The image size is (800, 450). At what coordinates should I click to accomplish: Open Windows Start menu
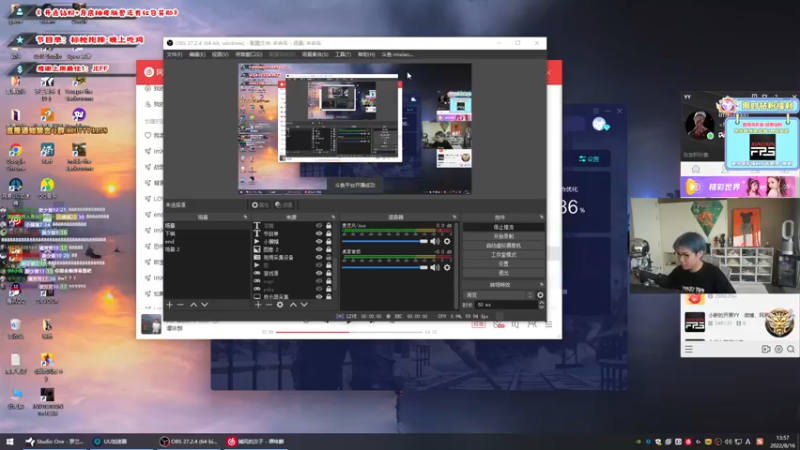click(x=10, y=441)
